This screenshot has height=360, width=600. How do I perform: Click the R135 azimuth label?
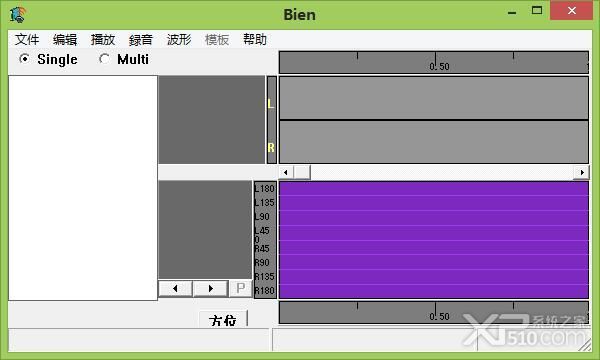click(264, 276)
